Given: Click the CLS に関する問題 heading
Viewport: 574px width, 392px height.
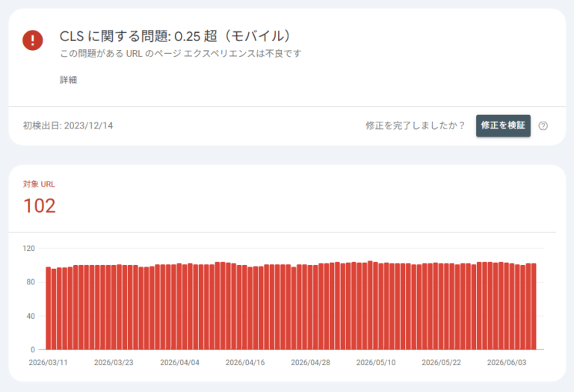Looking at the screenshot, I should tap(175, 36).
